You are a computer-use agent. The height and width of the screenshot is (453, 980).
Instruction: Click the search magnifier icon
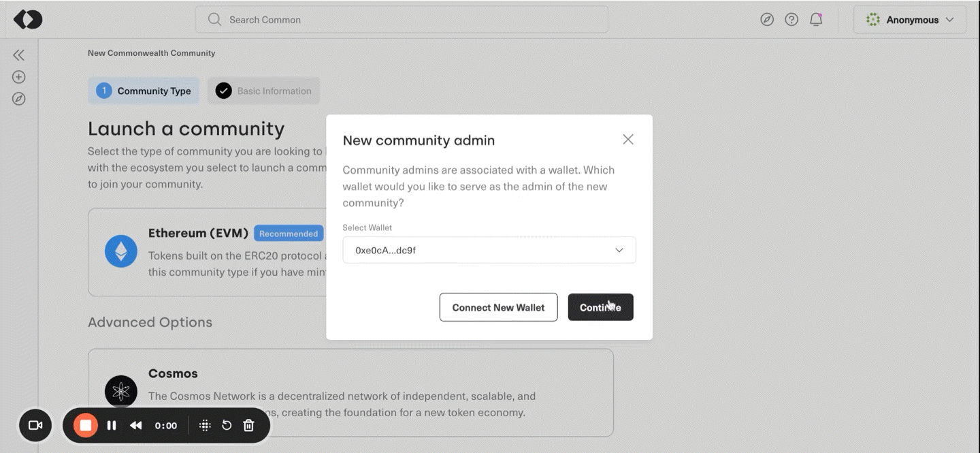(214, 20)
